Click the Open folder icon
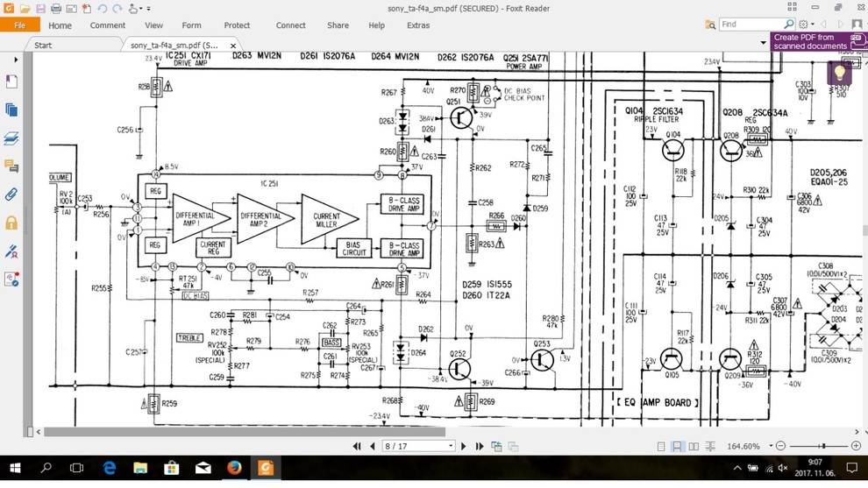Image resolution: width=868 pixels, height=488 pixels. point(25,9)
